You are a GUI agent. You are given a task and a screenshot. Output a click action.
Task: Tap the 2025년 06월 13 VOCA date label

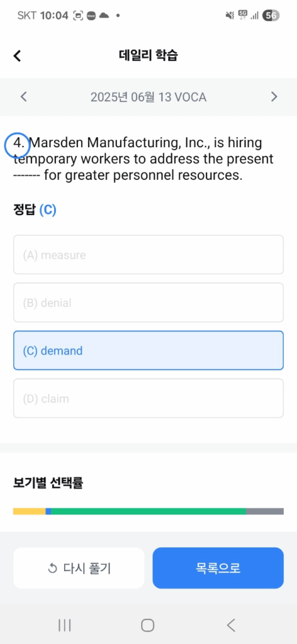(148, 97)
